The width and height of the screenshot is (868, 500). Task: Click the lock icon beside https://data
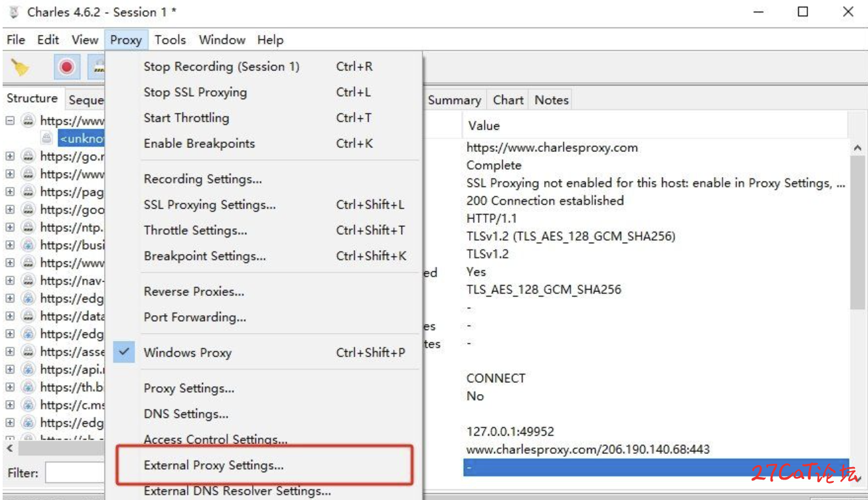coord(28,316)
